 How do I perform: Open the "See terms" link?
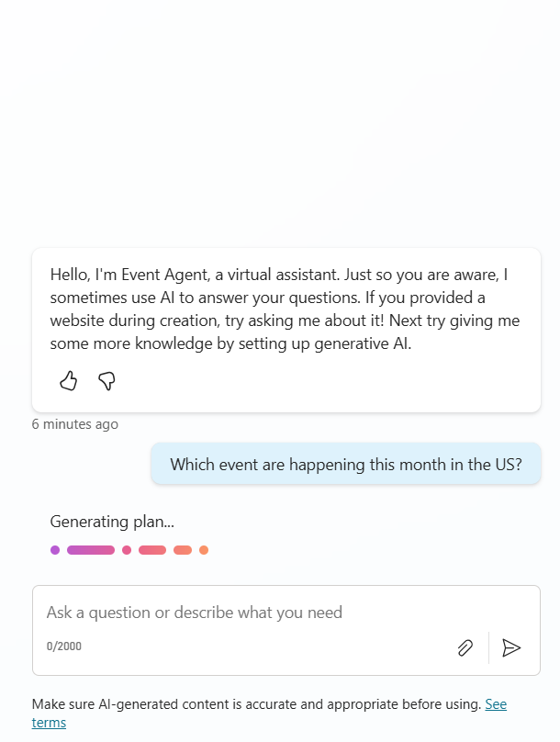(496, 704)
